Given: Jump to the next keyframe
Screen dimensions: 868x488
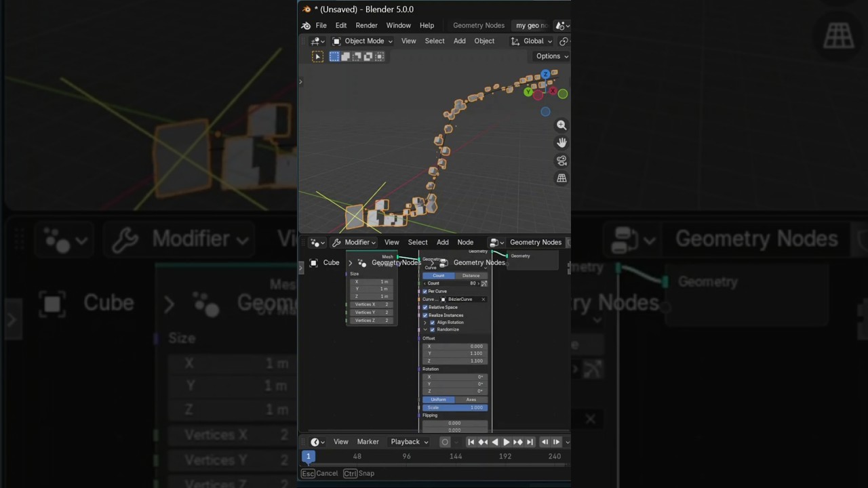Looking at the screenshot, I should click(x=517, y=442).
